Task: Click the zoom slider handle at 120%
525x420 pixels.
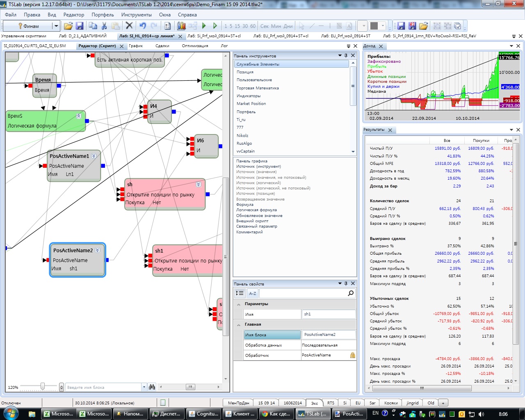Action: (43, 386)
